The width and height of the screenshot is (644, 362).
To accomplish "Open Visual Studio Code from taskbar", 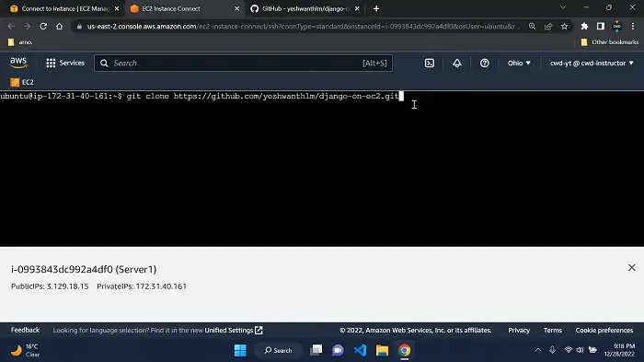I will point(361,350).
